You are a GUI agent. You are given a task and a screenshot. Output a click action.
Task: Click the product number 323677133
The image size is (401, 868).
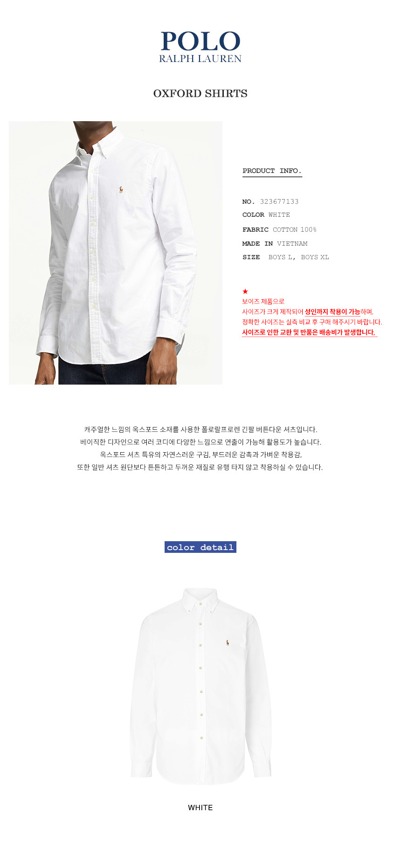coord(279,201)
